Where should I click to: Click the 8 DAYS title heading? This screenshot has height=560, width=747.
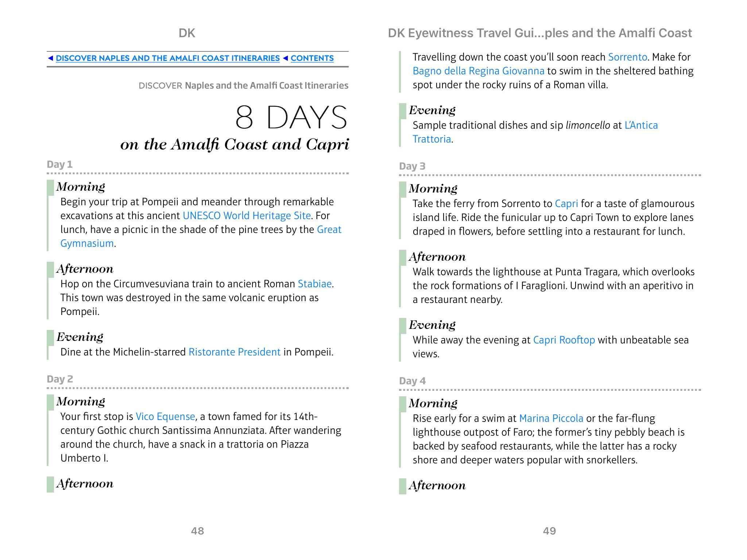point(291,117)
